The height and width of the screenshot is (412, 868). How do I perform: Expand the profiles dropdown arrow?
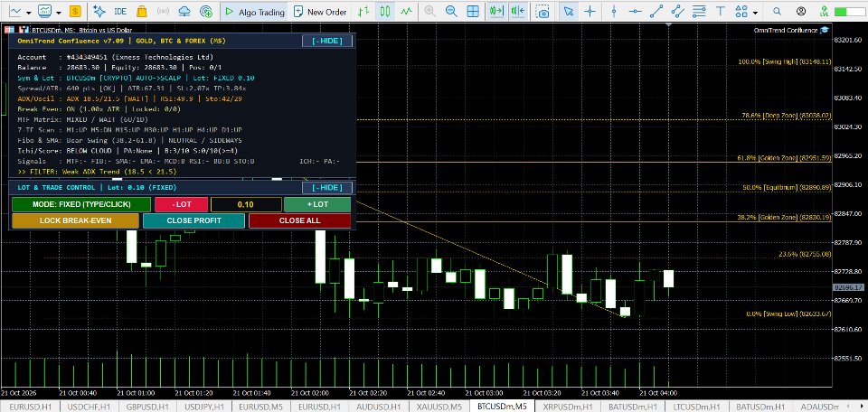click(58, 12)
